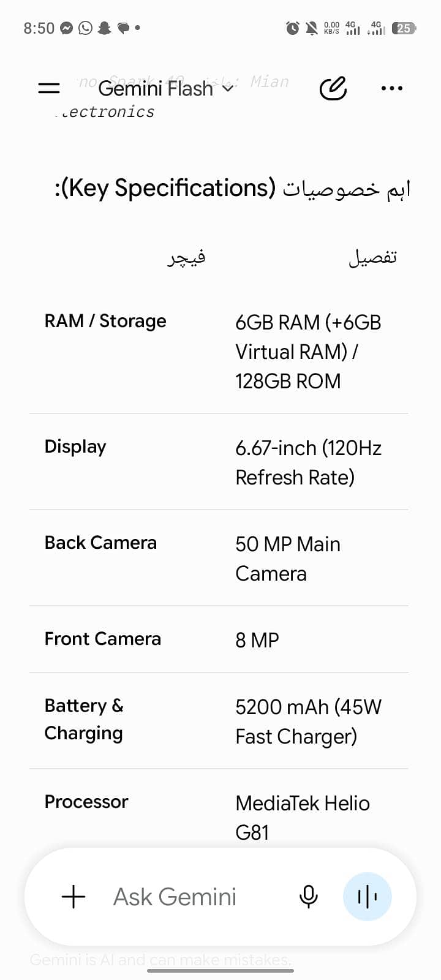Select the 5200 mAh battery detail text
This screenshot has height=980, width=441.
(308, 722)
